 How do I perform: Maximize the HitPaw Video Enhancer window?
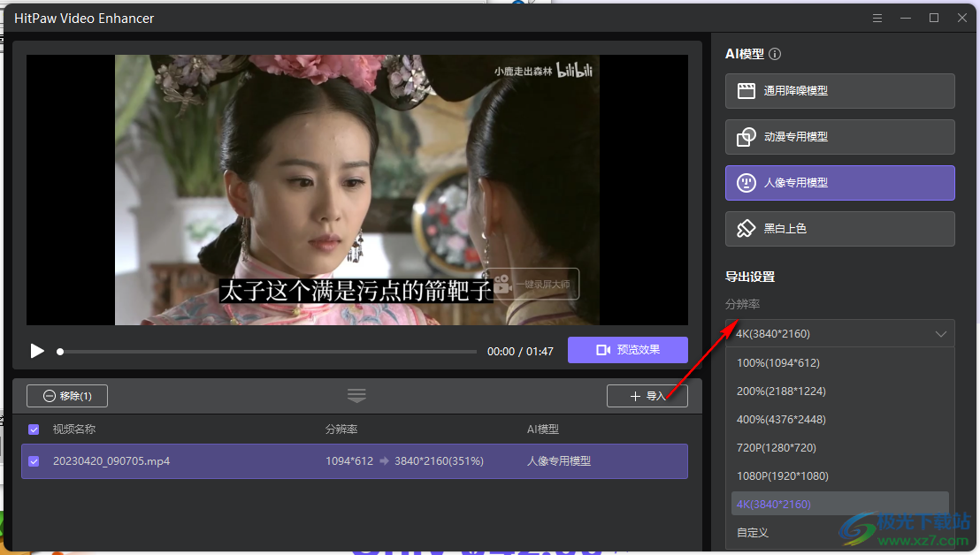point(934,18)
